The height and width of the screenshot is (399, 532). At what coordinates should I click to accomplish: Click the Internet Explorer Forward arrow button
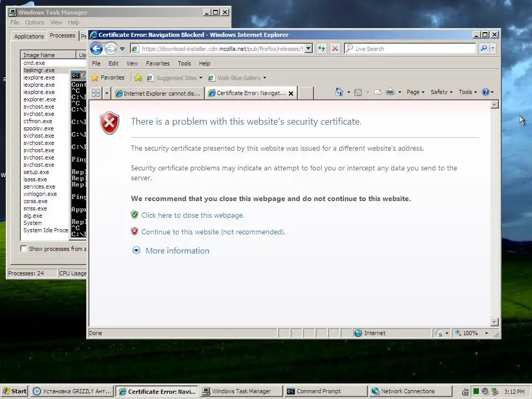(111, 48)
